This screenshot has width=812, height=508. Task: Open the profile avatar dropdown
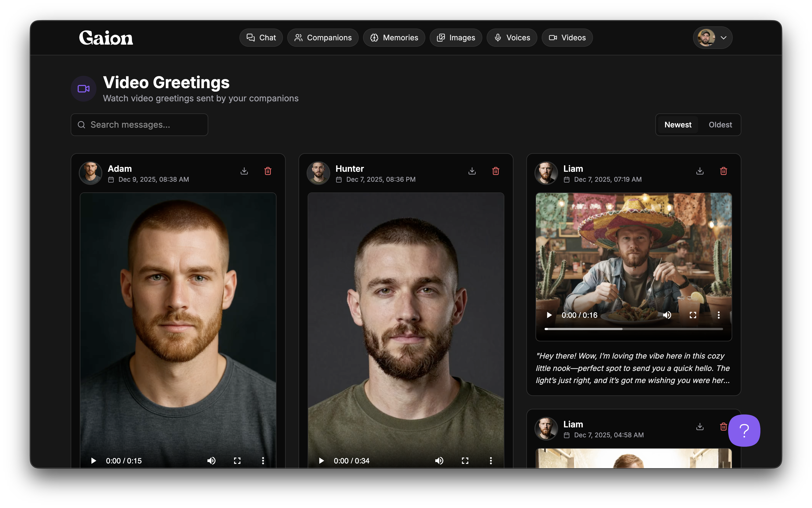click(712, 38)
